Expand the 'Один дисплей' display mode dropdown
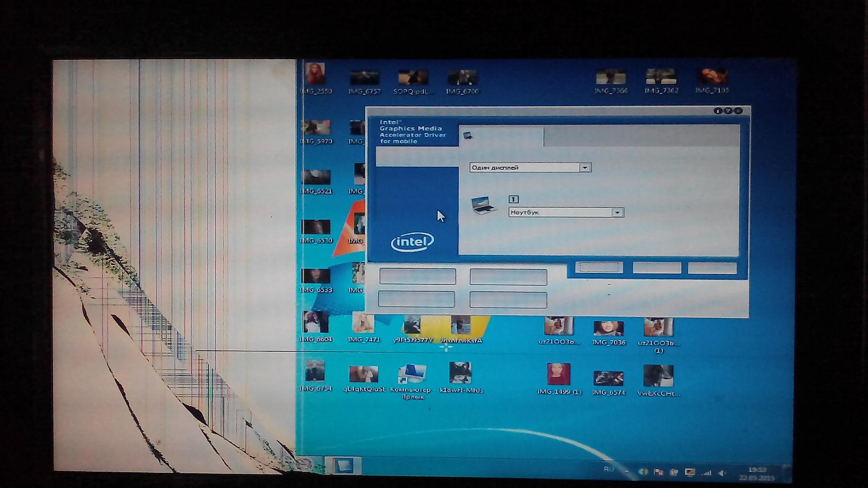The height and width of the screenshot is (488, 868). click(x=585, y=168)
